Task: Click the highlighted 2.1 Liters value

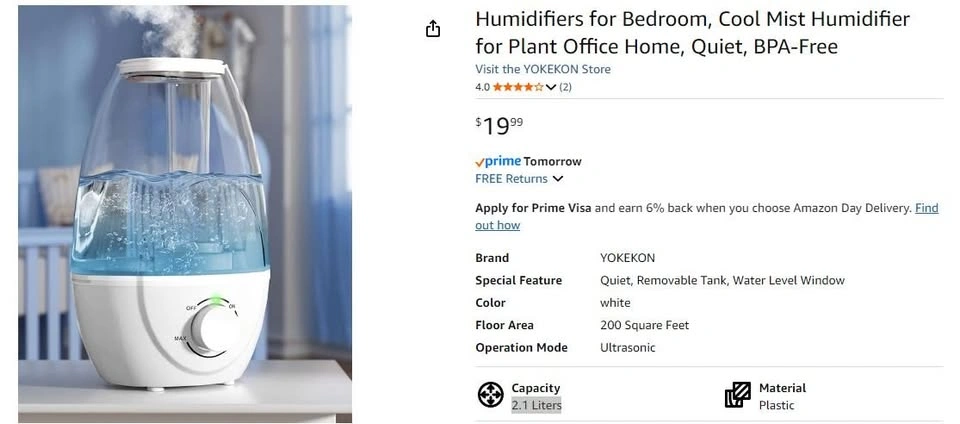Action: [x=536, y=405]
